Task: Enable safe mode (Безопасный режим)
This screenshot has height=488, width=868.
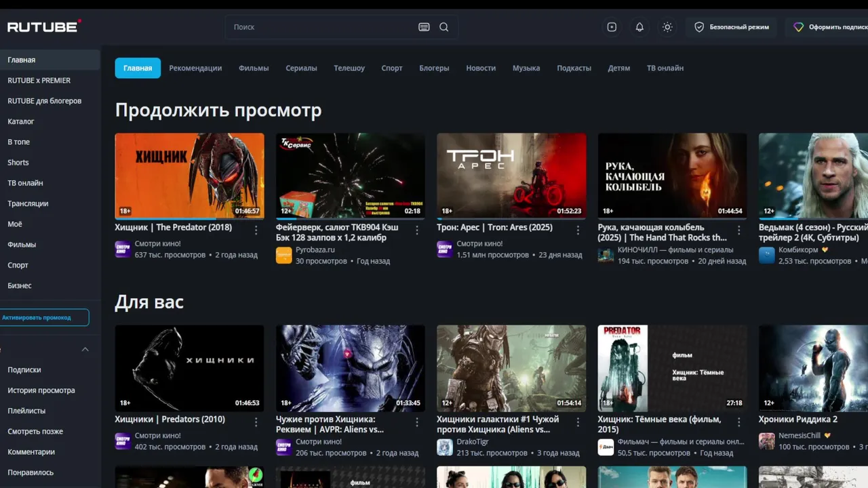Action: 732,27
